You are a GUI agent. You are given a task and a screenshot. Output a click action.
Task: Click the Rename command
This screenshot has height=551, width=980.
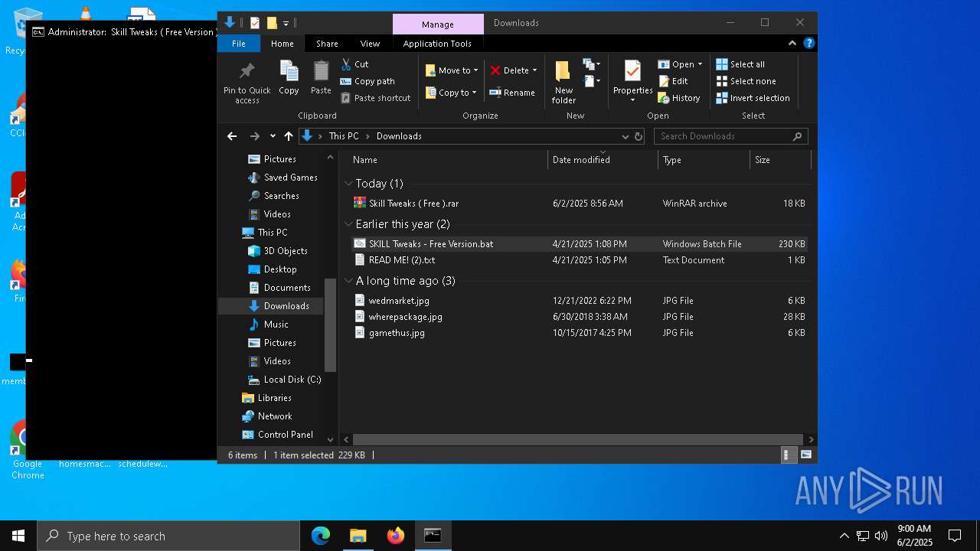(x=512, y=93)
